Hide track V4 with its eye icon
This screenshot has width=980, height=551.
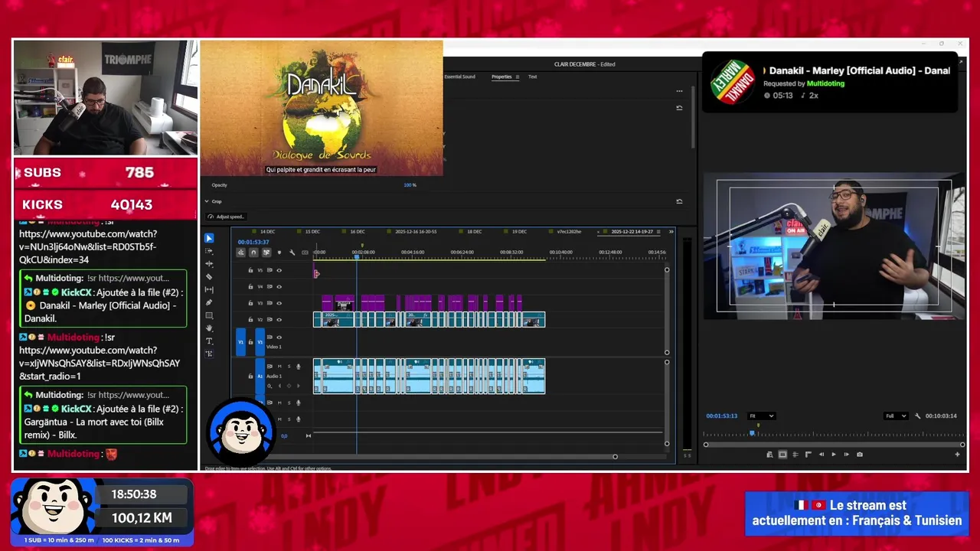click(279, 287)
